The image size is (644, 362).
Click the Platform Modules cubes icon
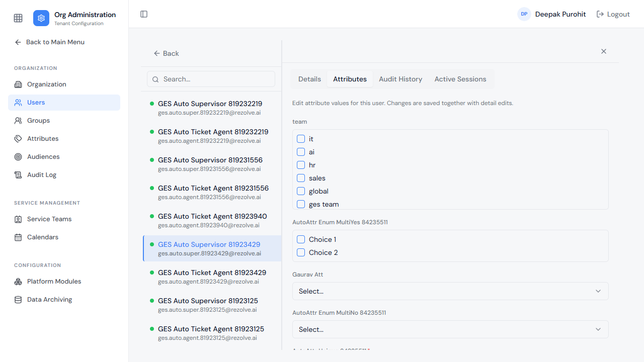[18, 282]
